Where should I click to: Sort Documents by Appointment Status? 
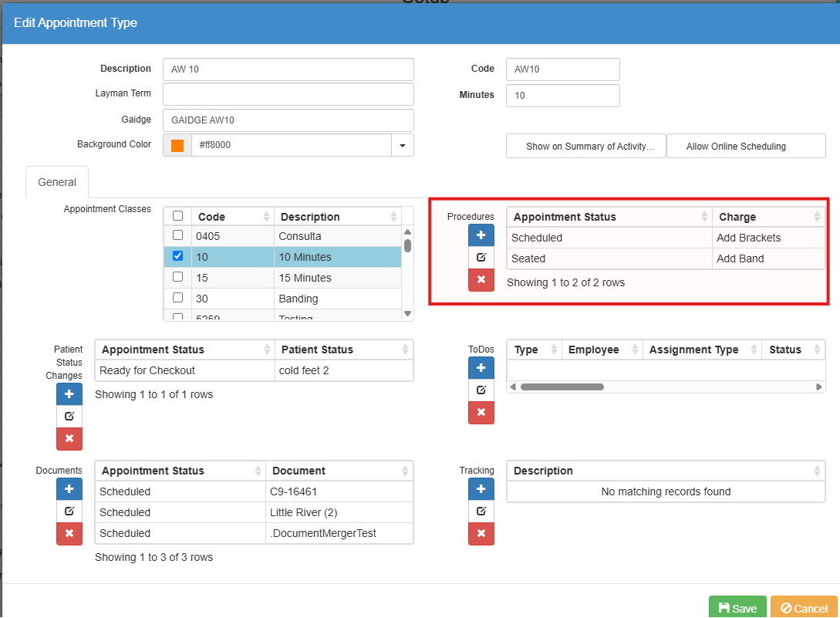tap(180, 471)
